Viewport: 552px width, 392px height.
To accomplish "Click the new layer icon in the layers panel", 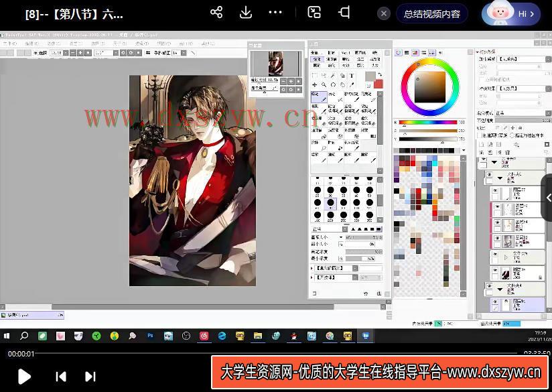I will 481,144.
